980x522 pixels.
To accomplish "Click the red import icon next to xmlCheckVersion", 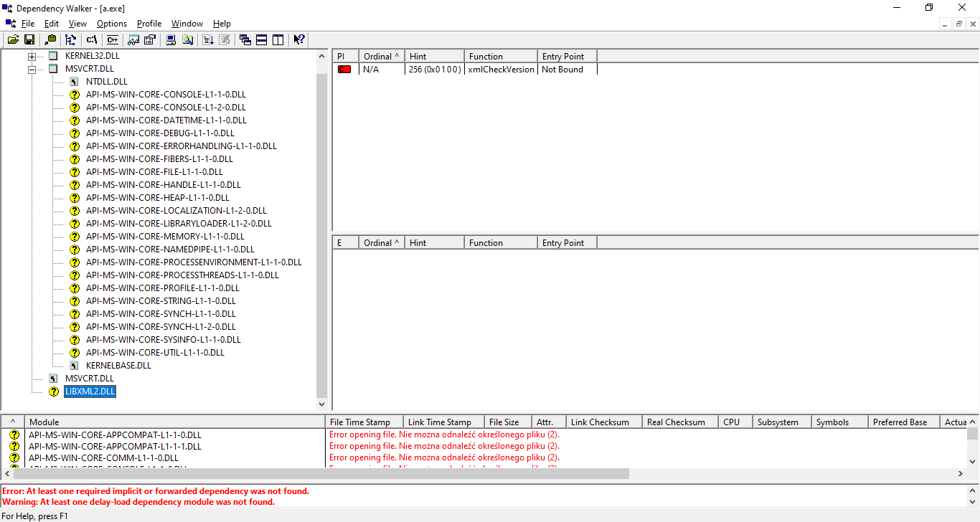I will pos(344,70).
